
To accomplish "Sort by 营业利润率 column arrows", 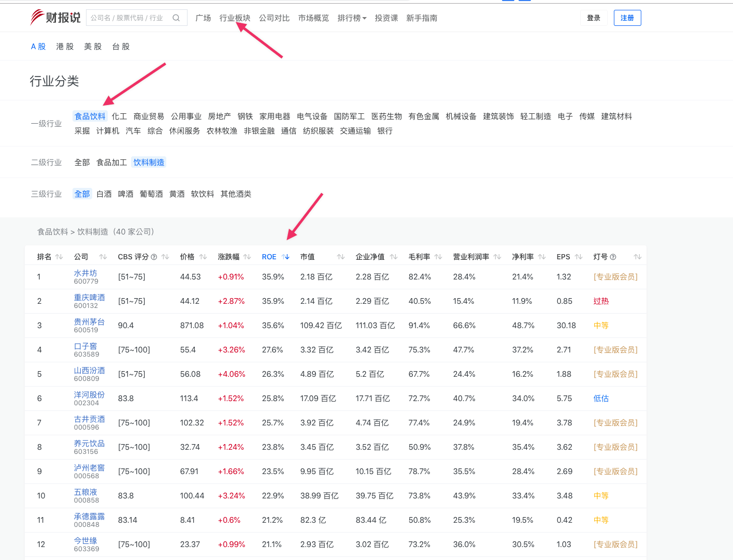I will click(x=497, y=257).
